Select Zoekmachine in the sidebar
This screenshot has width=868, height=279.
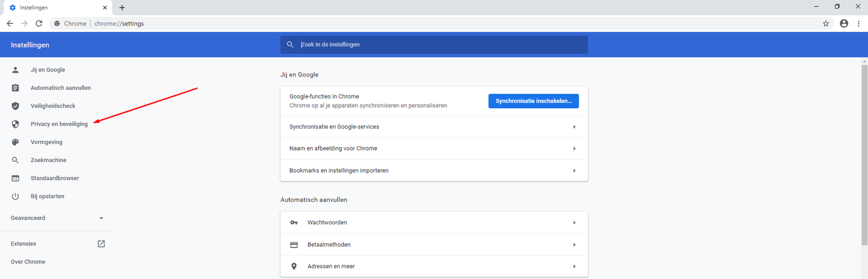48,160
